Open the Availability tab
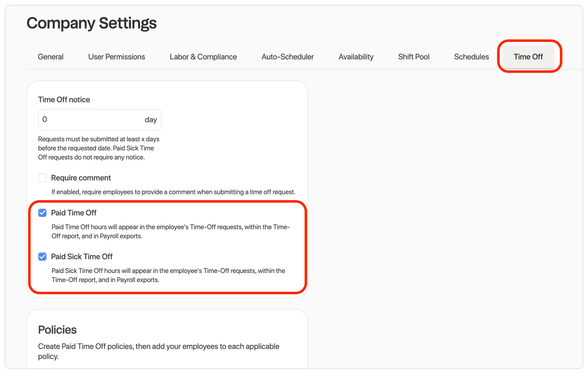 (356, 57)
